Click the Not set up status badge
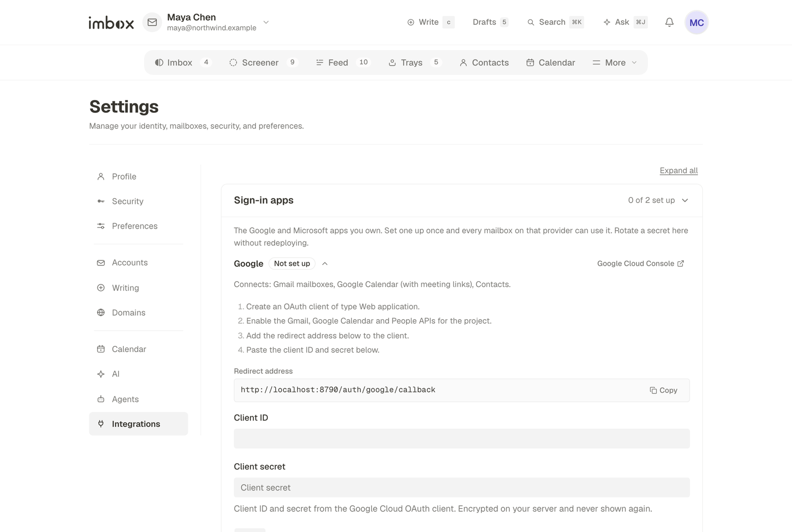Screen dimensions: 792x532 point(292,264)
